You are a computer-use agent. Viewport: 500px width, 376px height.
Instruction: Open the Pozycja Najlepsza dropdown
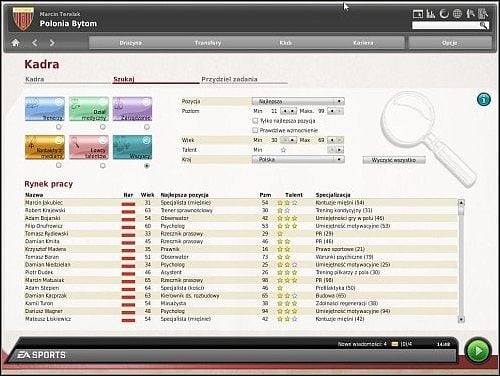[298, 101]
